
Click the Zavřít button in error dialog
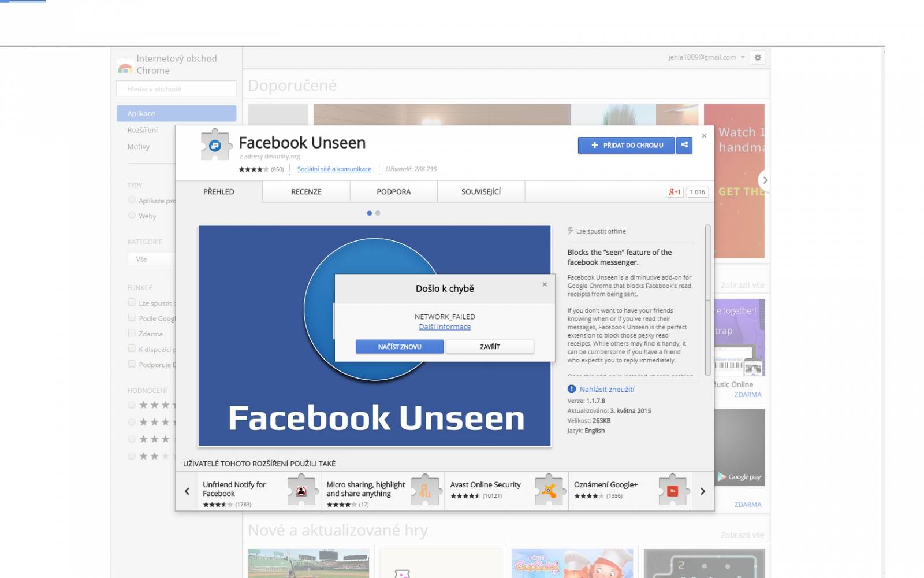coord(490,347)
